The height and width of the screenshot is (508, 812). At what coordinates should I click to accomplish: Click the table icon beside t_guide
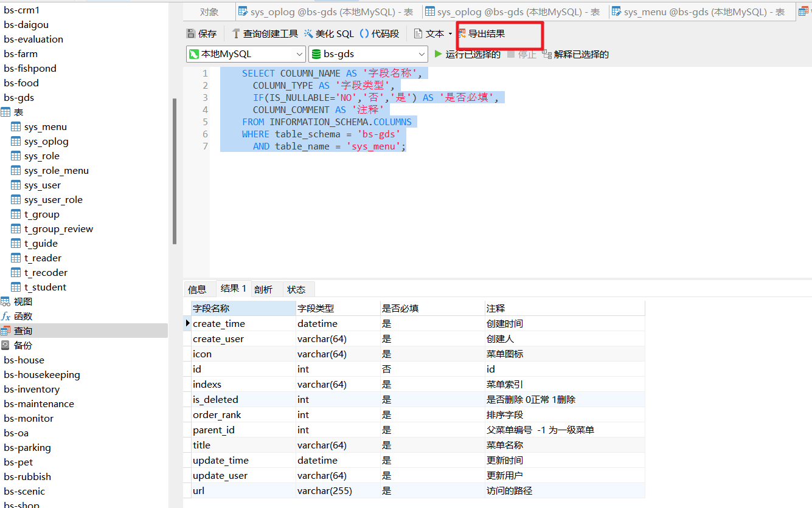pyautogui.click(x=16, y=243)
